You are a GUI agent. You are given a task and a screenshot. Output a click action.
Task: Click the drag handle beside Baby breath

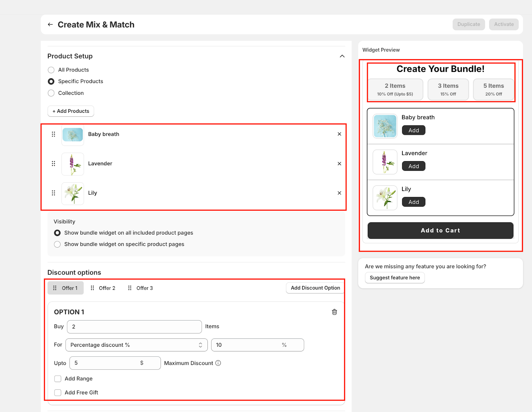click(54, 134)
